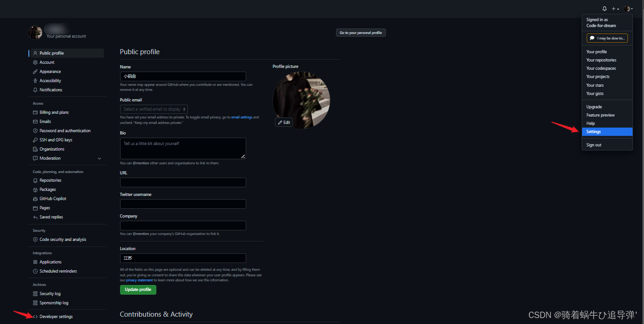Image resolution: width=644 pixels, height=324 pixels.
Task: Click the Accessibility icon in sidebar
Action: pyautogui.click(x=35, y=81)
